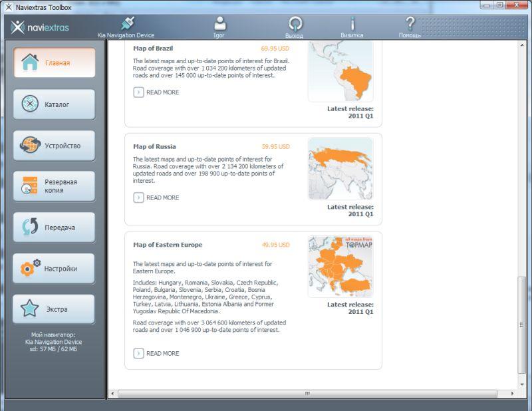Go to Главная home section
Viewport: 532px width, 411px height.
[x=54, y=63]
